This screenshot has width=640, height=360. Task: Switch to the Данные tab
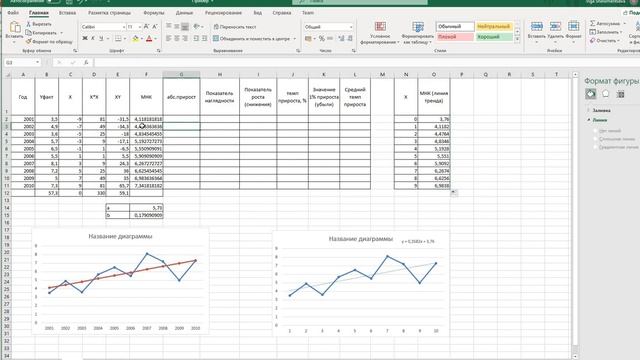184,13
